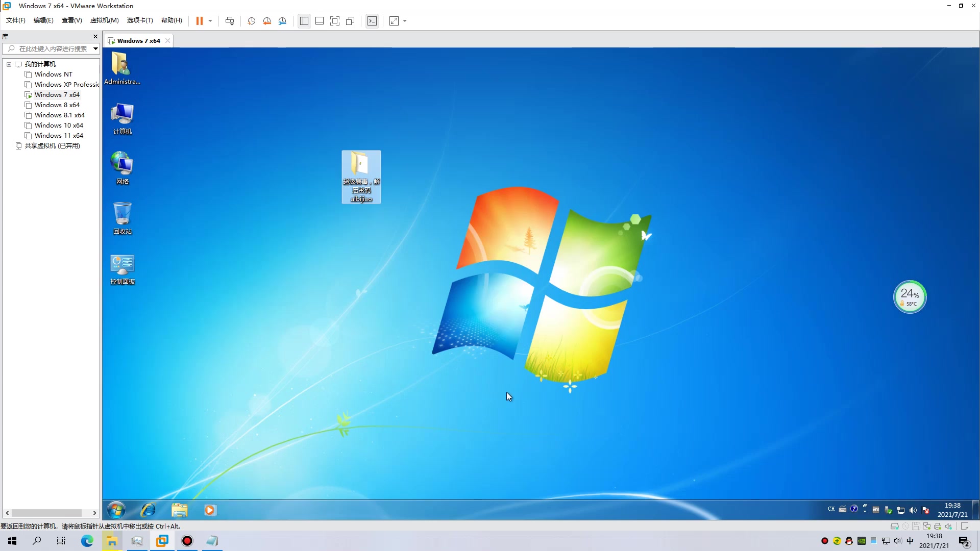The image size is (980, 551).
Task: Select the Windows 7 x64 tab
Action: 138,41
